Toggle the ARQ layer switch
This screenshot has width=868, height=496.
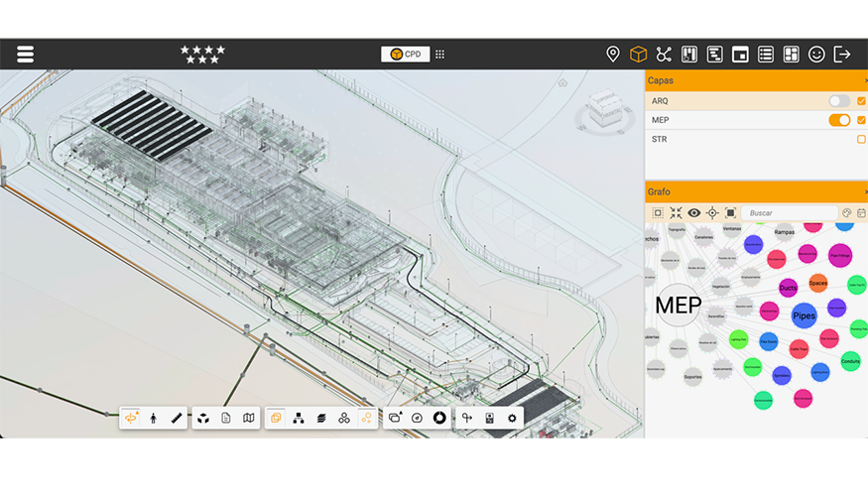[x=839, y=101]
